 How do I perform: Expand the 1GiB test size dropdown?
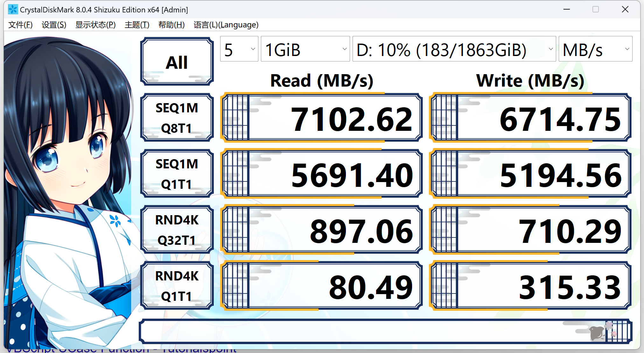[x=305, y=49]
